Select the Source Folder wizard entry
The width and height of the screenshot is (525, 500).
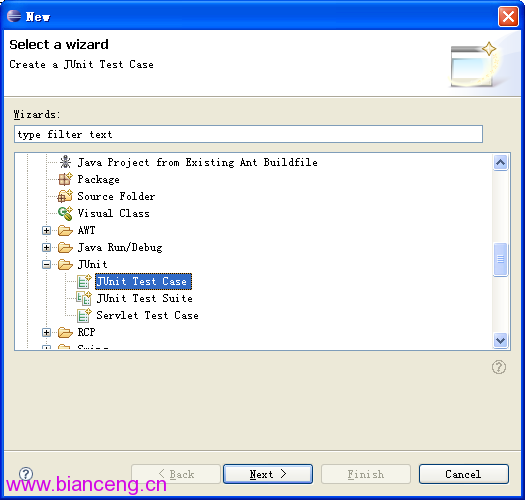pyautogui.click(x=116, y=196)
